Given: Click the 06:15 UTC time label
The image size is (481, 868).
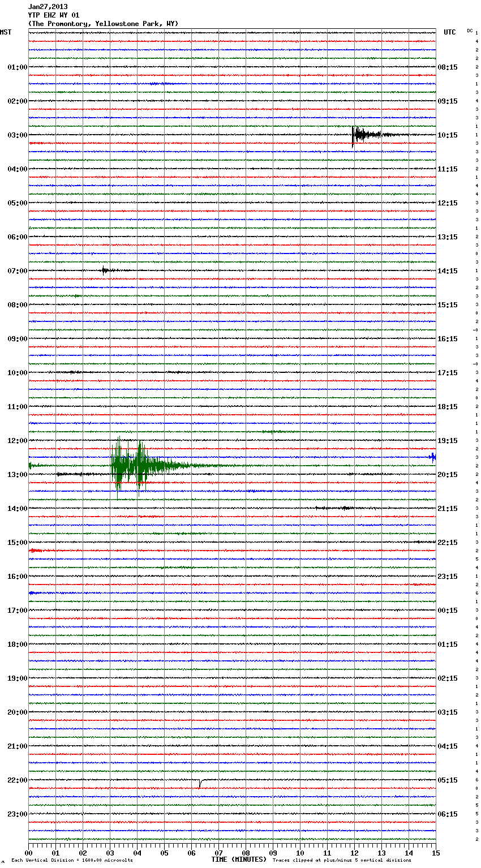Looking at the screenshot, I should pyautogui.click(x=448, y=814).
